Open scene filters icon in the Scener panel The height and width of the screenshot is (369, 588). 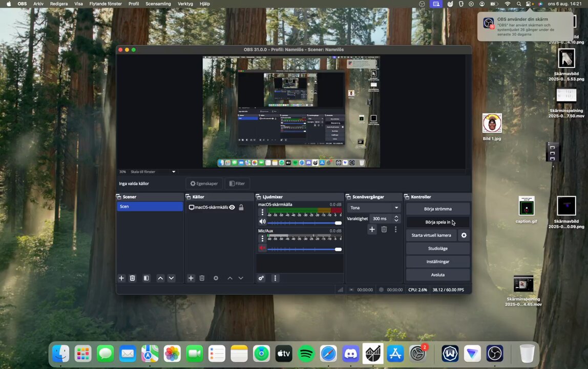tap(146, 278)
